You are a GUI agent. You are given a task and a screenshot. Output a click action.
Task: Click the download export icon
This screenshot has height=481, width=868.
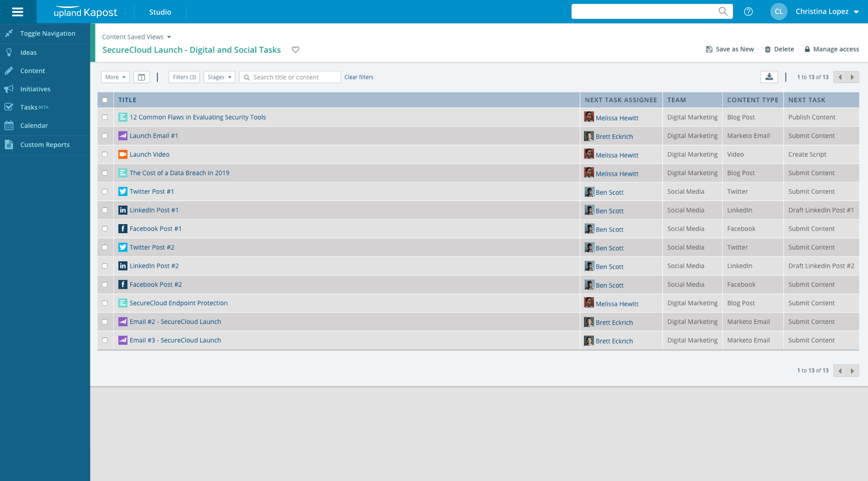coord(769,77)
